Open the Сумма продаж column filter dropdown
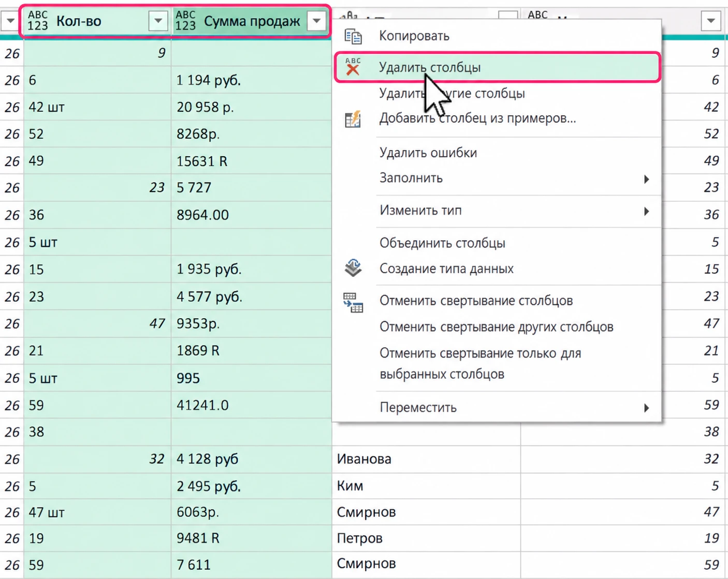Viewport: 728px width, 579px height. pyautogui.click(x=316, y=21)
